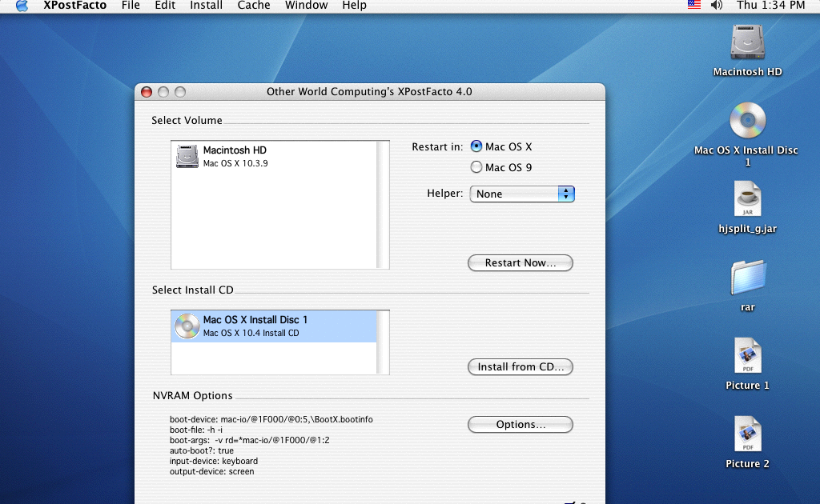Open the Helper dropdown showing None
Screen dimensions: 820x504
tap(522, 194)
